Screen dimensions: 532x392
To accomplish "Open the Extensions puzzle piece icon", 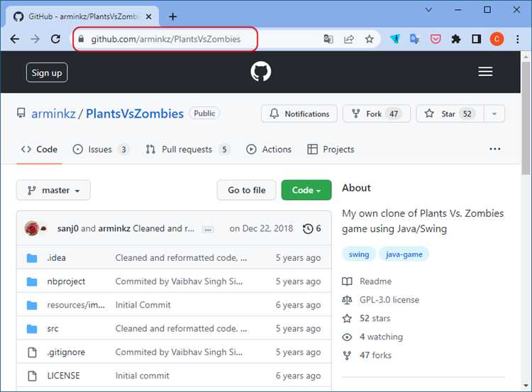I will tap(456, 39).
